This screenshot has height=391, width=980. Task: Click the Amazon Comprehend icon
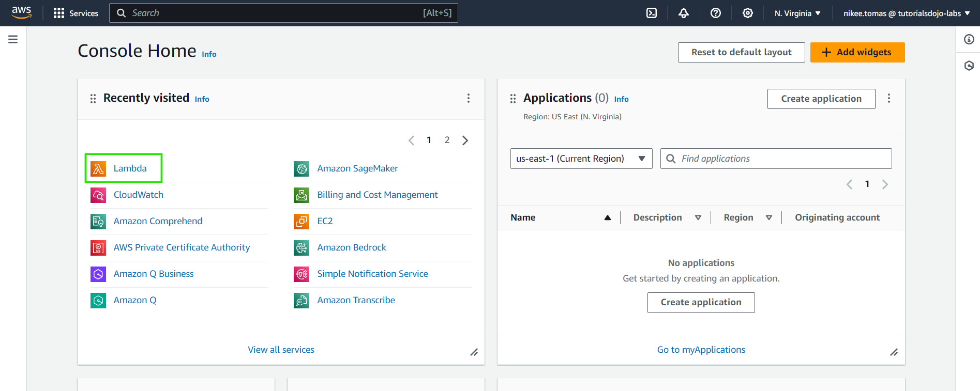98,221
